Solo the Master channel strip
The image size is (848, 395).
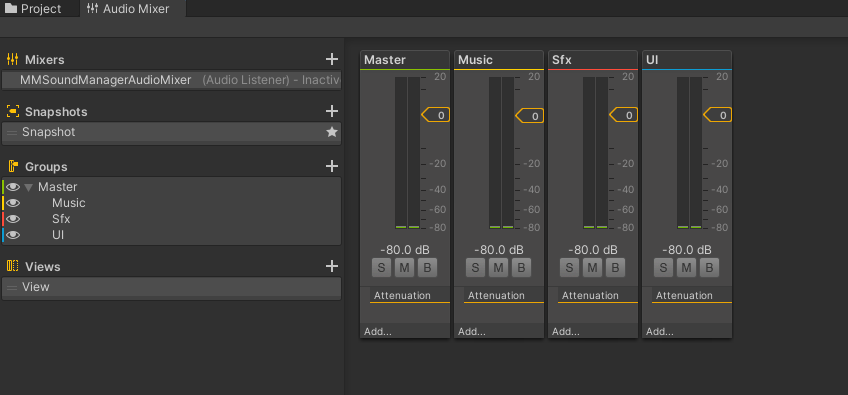click(x=381, y=267)
